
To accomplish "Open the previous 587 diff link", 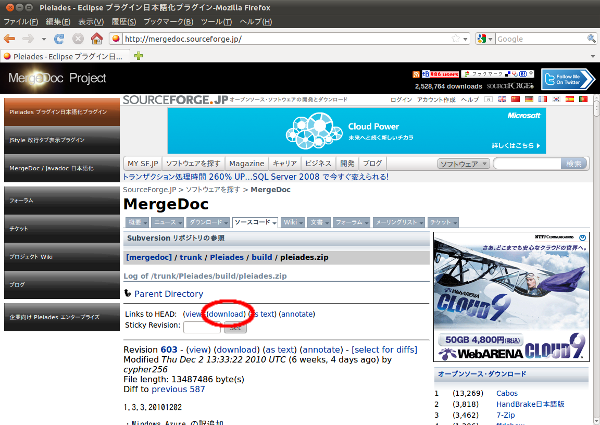I will pyautogui.click(x=178, y=389).
